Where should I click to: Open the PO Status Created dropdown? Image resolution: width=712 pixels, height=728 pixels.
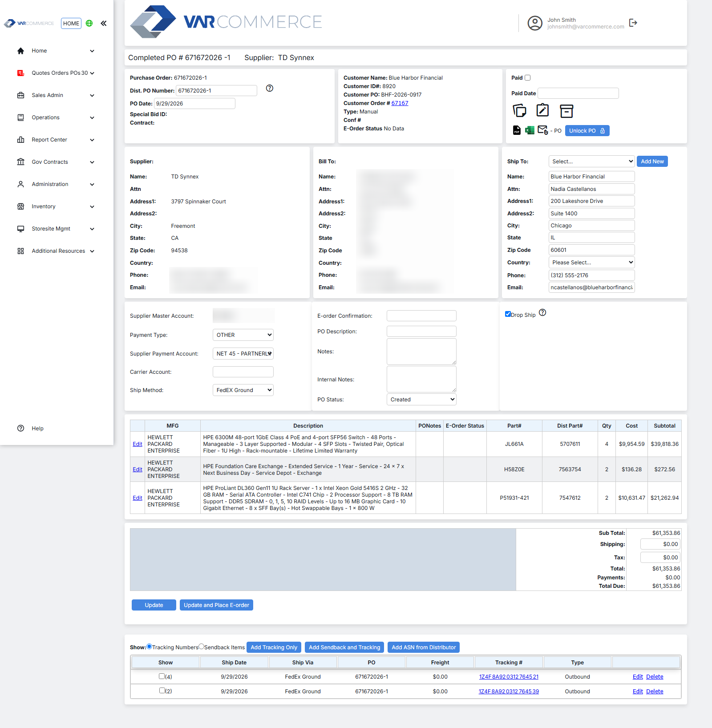[x=421, y=400]
